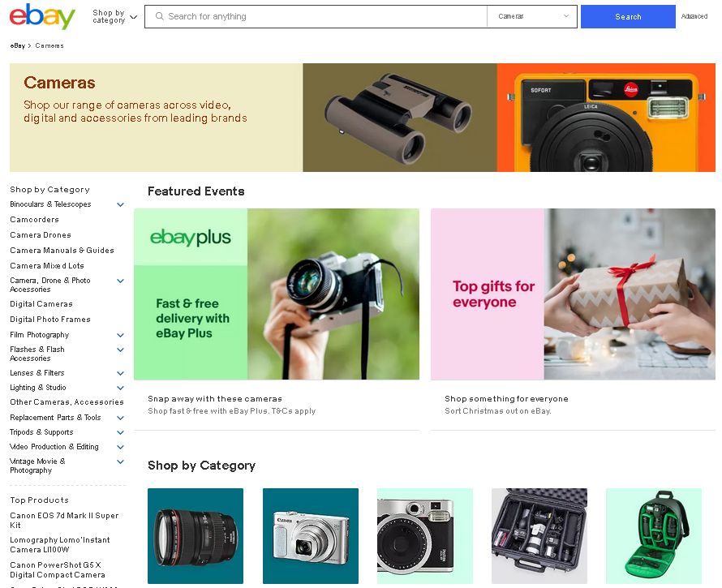
Task: Expand Lenses & Filters chevron
Action: [120, 373]
